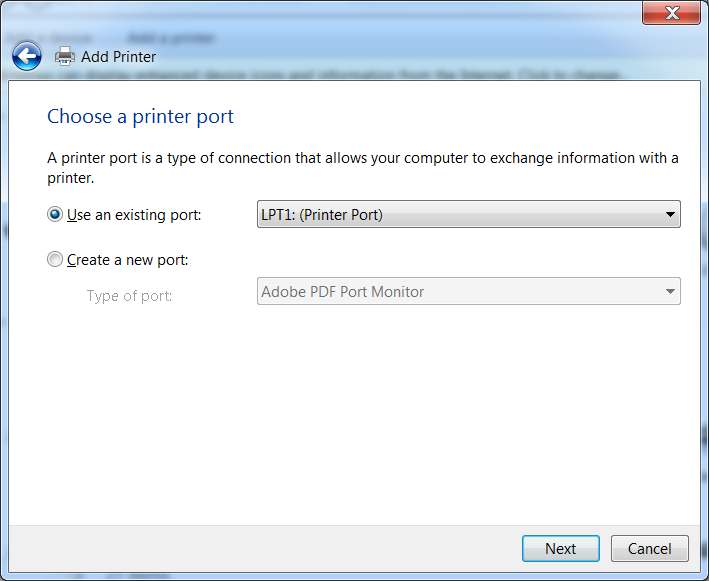Select the "Create a new port" radio button
Viewport: 709px width, 581px height.
click(x=55, y=260)
